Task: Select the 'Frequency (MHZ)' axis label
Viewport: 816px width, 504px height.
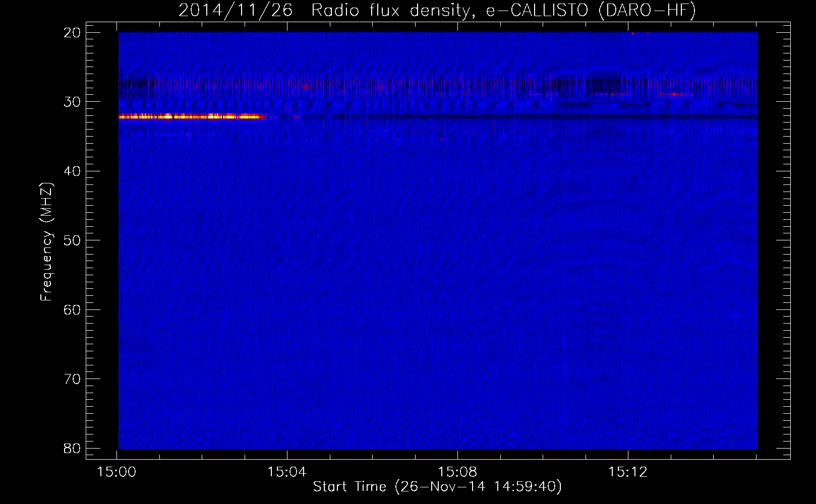Action: (46, 242)
